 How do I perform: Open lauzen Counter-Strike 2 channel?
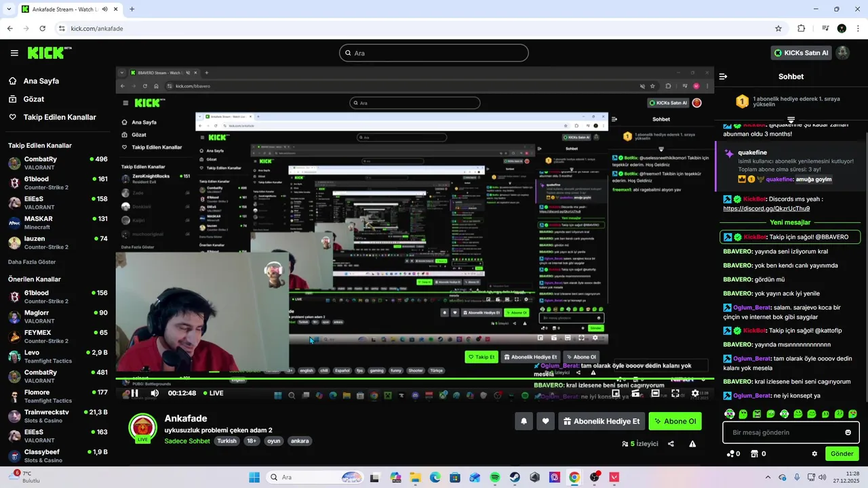(x=57, y=243)
